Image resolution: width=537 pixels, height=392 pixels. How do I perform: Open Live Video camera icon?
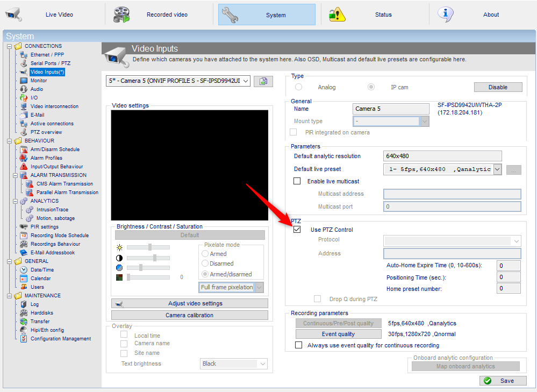[13, 15]
